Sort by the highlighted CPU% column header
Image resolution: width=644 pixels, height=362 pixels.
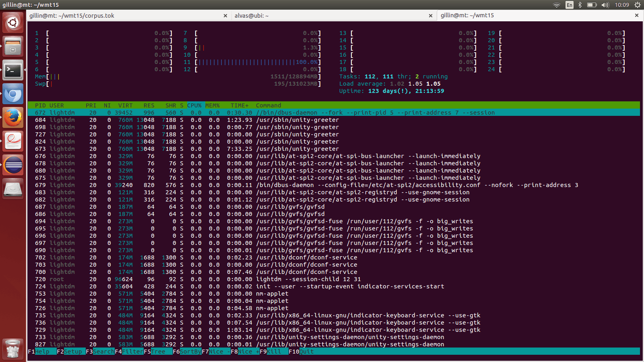194,105
